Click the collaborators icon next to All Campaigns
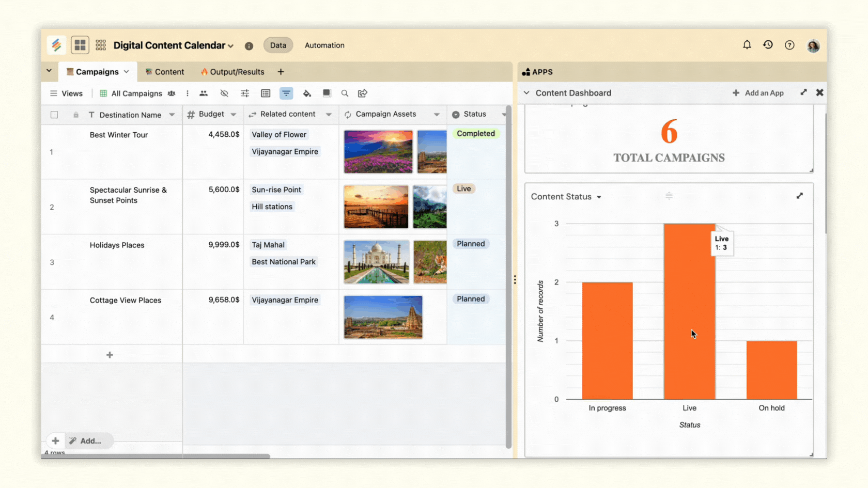 coord(171,93)
